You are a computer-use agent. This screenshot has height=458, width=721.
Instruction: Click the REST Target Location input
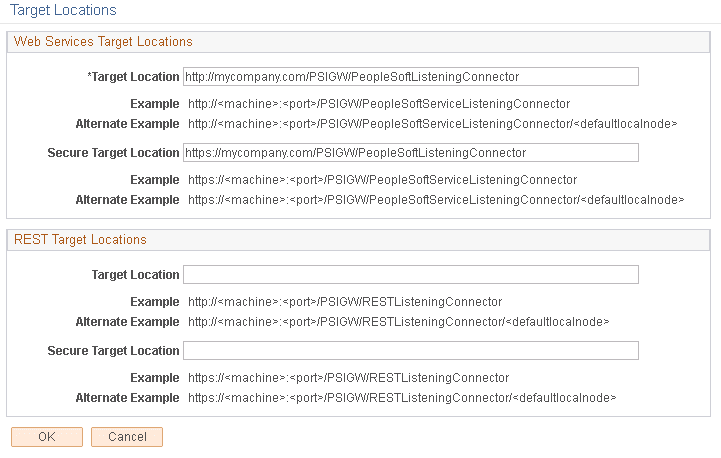click(411, 275)
